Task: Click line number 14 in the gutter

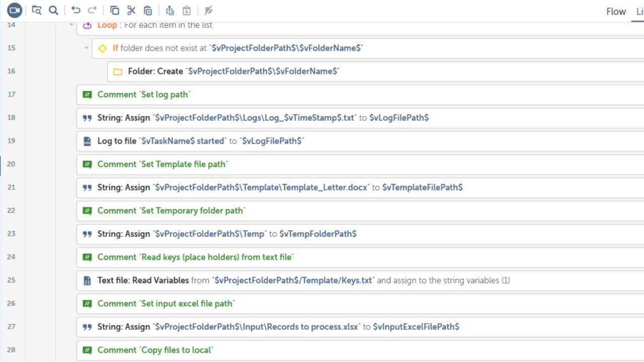Action: point(12,25)
